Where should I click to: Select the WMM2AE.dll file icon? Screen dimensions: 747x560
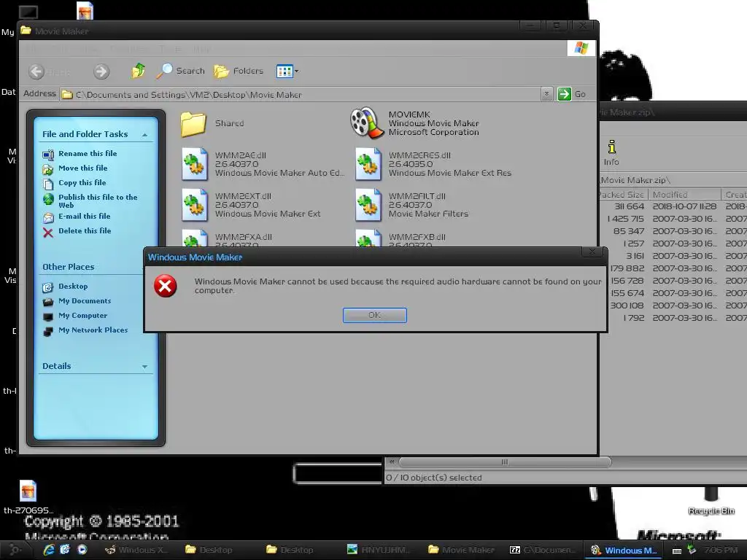tap(194, 164)
